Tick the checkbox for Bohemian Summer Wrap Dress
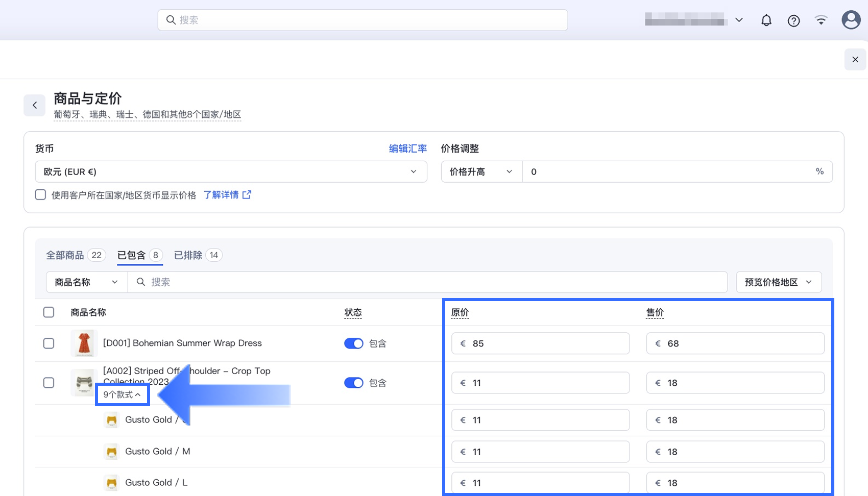Image resolution: width=868 pixels, height=496 pixels. pyautogui.click(x=49, y=343)
